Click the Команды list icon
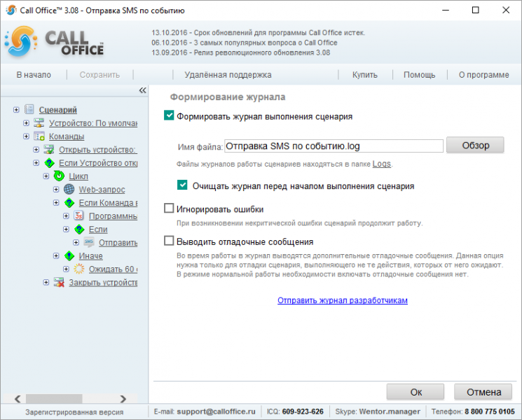The image size is (522, 420). click(39, 136)
